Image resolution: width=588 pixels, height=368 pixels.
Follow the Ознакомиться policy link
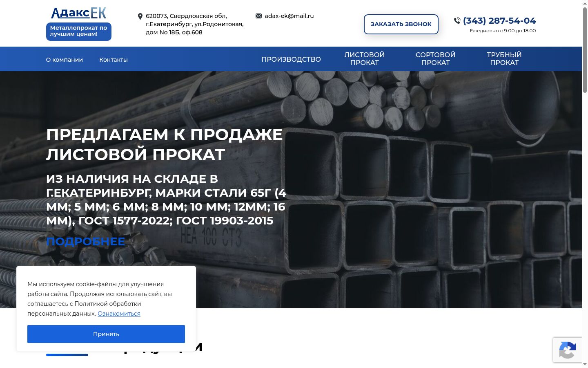tap(119, 314)
